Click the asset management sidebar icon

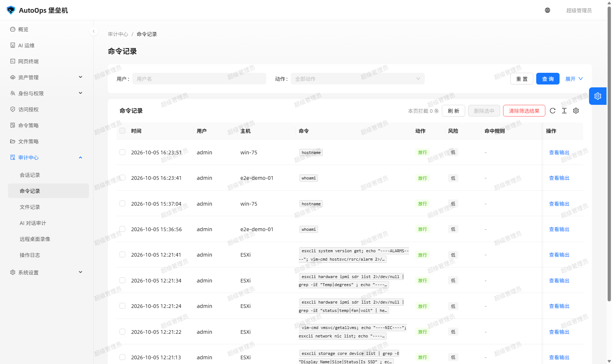click(x=13, y=77)
